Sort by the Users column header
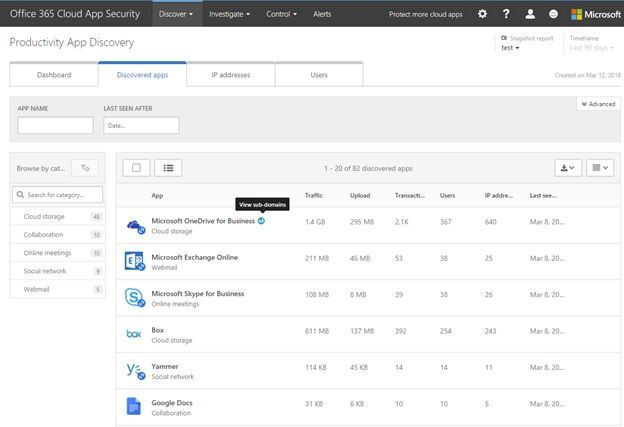 [x=447, y=195]
